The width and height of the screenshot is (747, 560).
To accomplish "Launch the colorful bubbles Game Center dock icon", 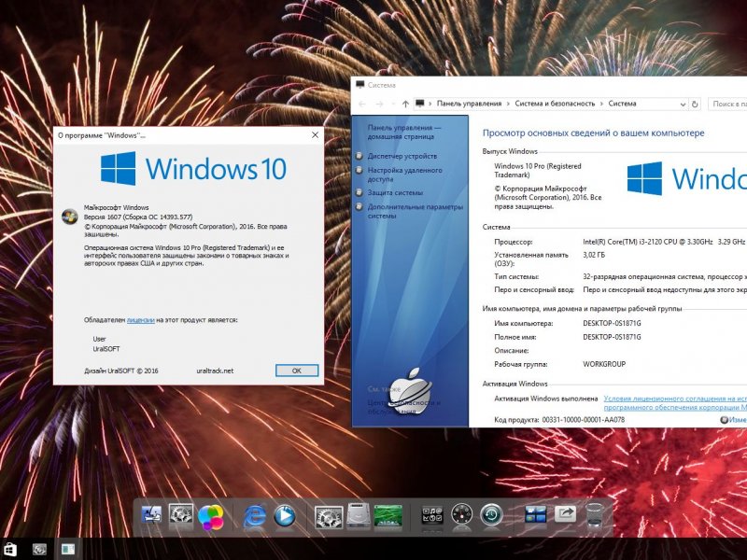I will click(211, 517).
